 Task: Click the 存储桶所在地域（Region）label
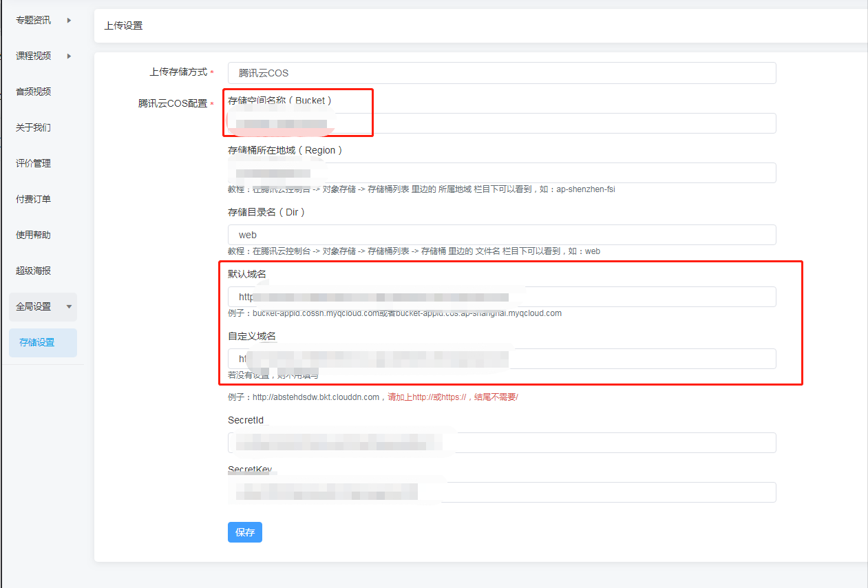[x=285, y=150]
